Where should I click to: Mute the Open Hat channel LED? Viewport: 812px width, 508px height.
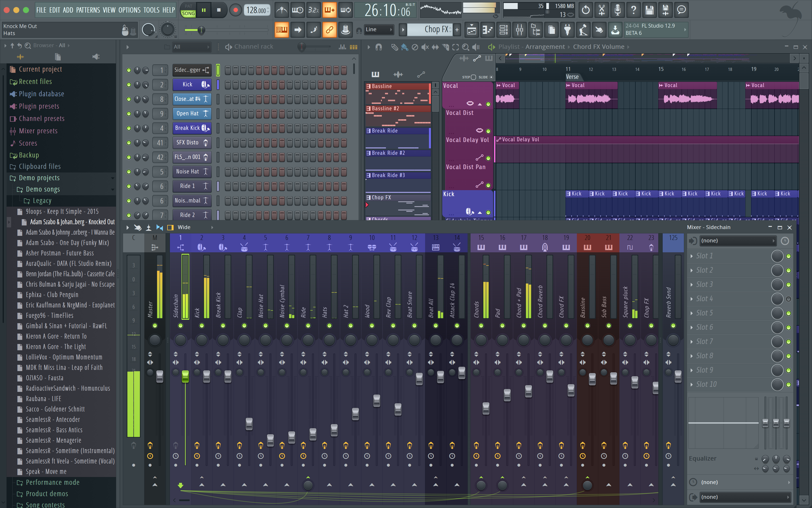(x=129, y=113)
